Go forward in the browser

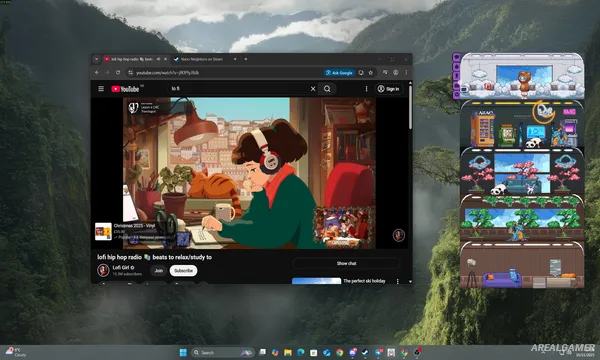click(107, 72)
